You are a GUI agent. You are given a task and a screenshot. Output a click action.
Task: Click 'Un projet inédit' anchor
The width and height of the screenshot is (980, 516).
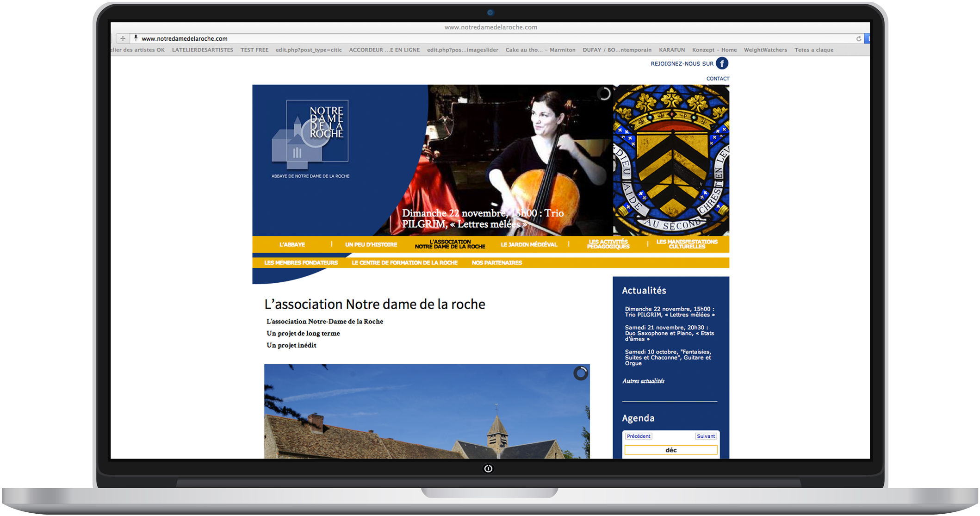(x=292, y=346)
